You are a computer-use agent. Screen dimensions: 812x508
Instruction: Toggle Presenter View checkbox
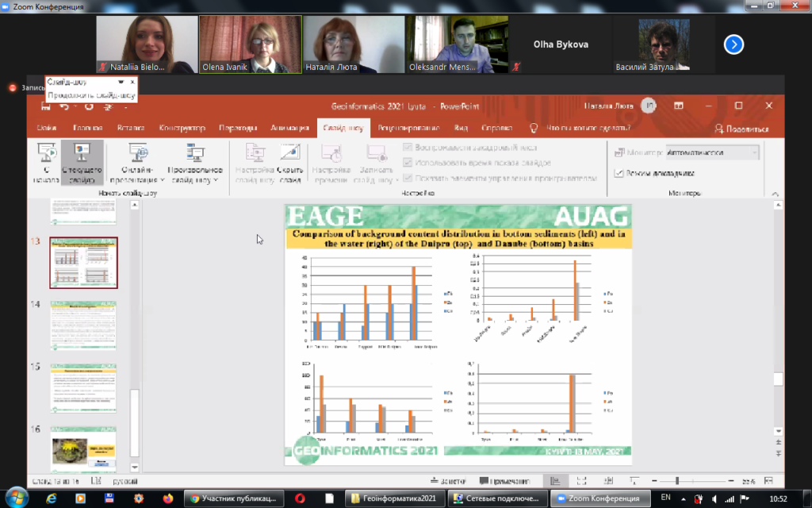pyautogui.click(x=619, y=173)
